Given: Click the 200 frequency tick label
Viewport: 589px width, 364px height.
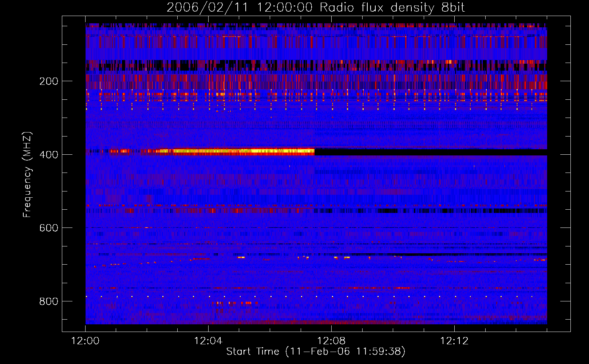Looking at the screenshot, I should click(49, 81).
